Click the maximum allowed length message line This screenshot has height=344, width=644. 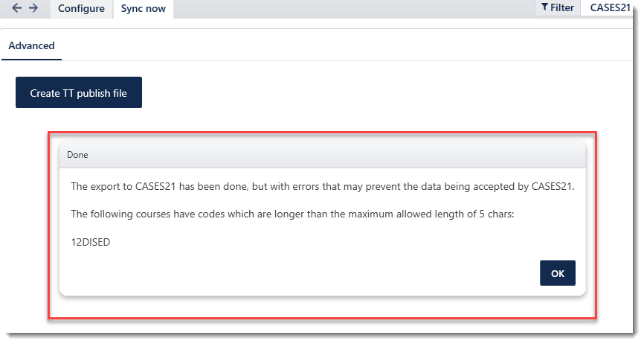[x=292, y=214]
